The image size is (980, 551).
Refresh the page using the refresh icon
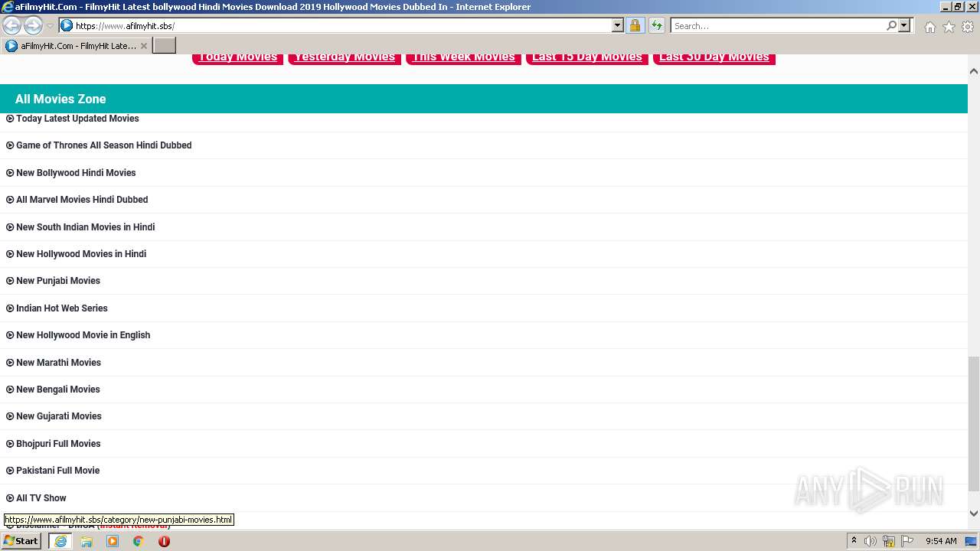[x=657, y=26]
